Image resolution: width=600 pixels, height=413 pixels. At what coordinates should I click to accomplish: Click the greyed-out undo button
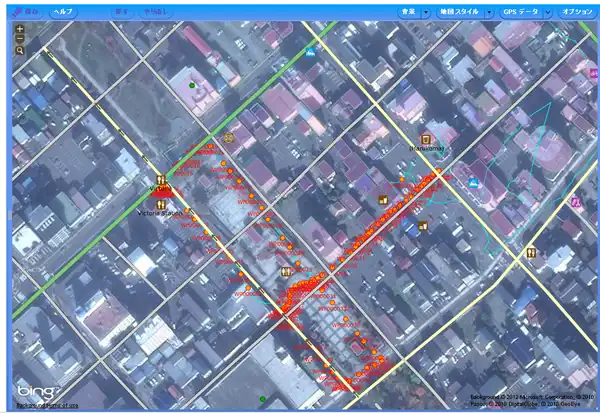[123, 11]
